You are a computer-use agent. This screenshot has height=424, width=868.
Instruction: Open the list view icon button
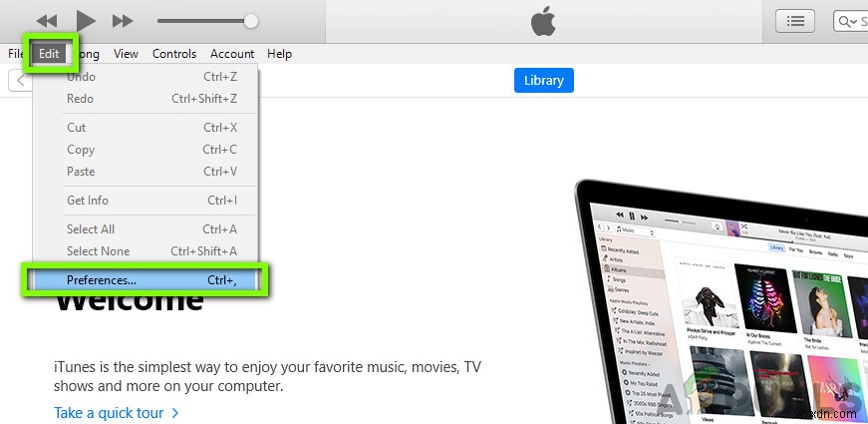tap(795, 22)
